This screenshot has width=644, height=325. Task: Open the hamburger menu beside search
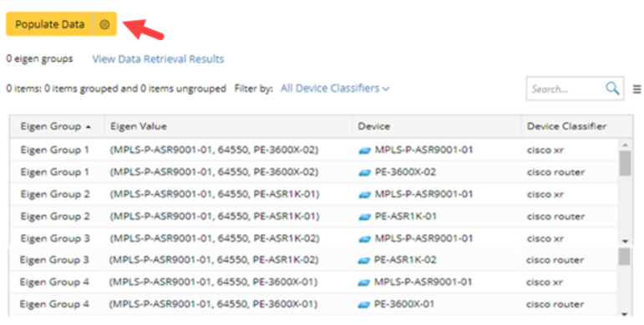coord(636,89)
